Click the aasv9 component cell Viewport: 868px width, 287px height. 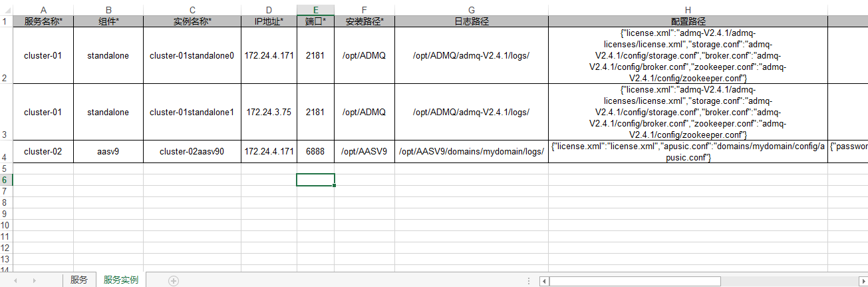coord(108,151)
